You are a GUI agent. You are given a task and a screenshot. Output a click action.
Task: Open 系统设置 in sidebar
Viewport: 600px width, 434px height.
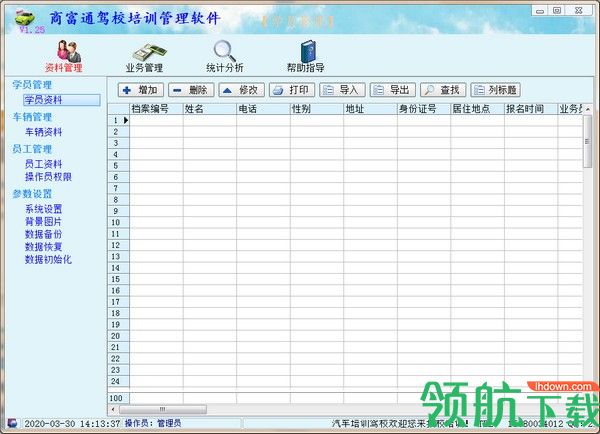tap(43, 209)
